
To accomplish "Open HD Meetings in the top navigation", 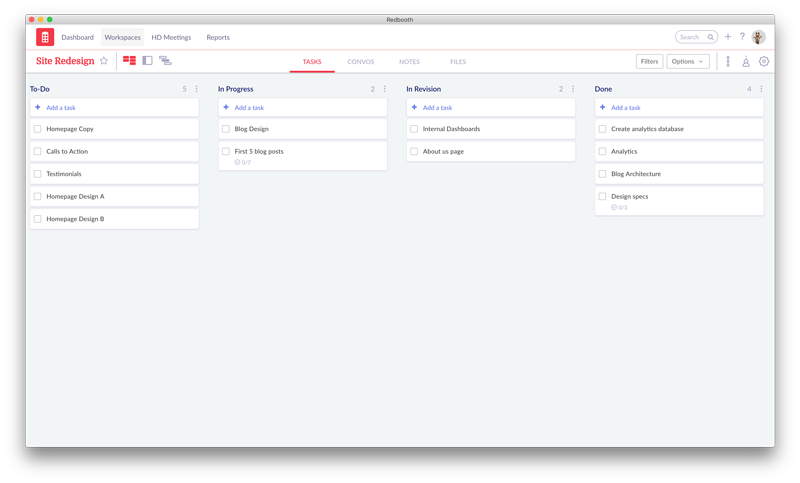I will [x=171, y=37].
